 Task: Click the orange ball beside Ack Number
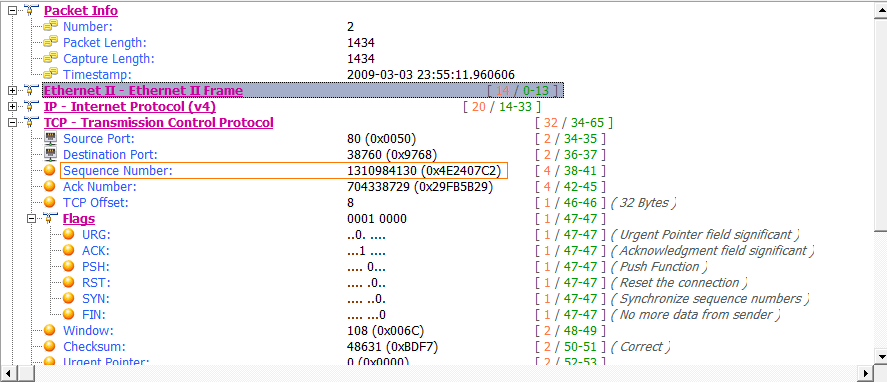50,186
